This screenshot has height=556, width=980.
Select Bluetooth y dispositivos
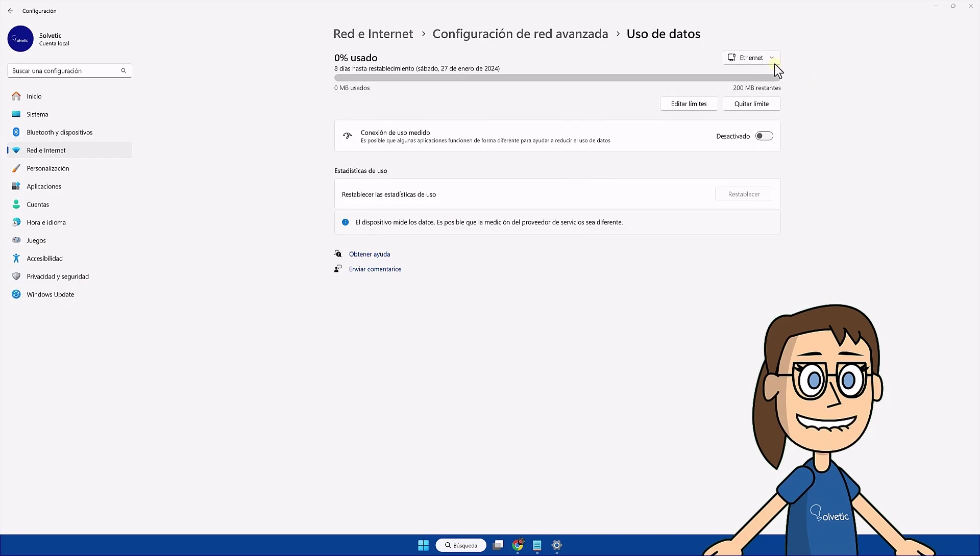click(69, 132)
